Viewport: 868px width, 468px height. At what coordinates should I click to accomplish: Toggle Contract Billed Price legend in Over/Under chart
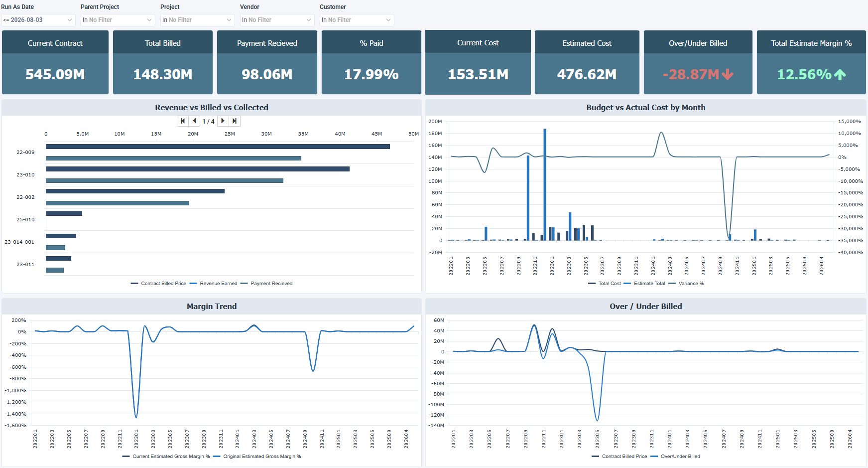[620, 457]
